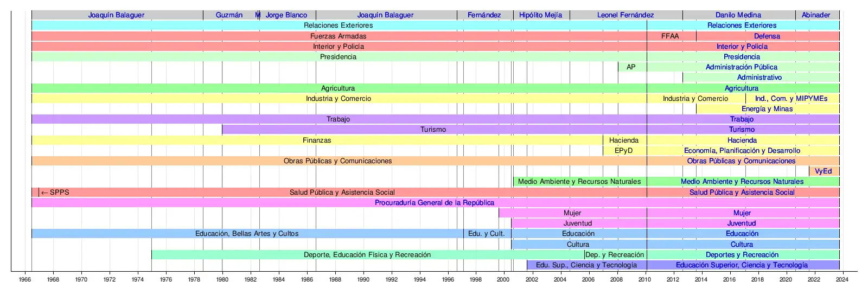This screenshot has width=868, height=282.
Task: Select the Leonel Fernández header link
Action: (625, 15)
